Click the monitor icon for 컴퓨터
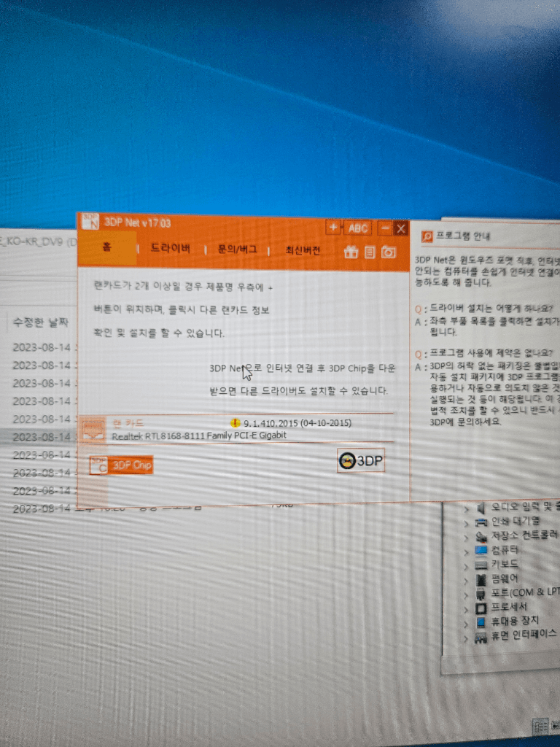This screenshot has width=560, height=747. pos(481,551)
